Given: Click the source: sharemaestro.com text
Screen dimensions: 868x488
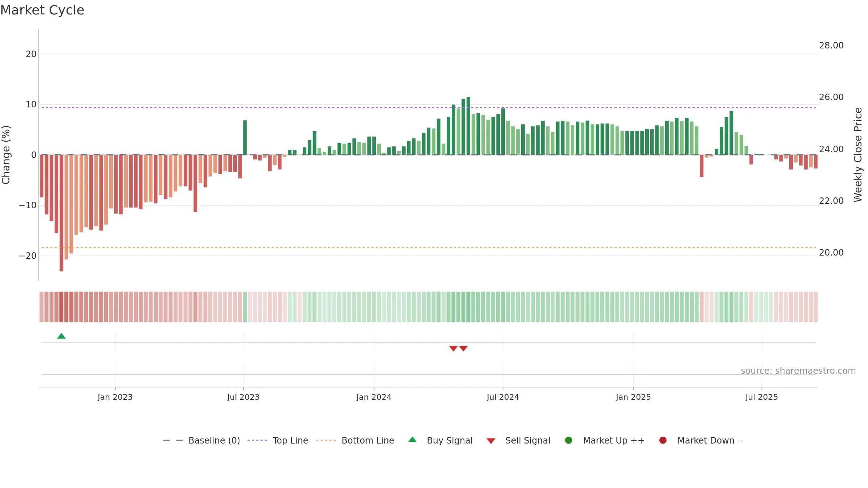Looking at the screenshot, I should [798, 371].
